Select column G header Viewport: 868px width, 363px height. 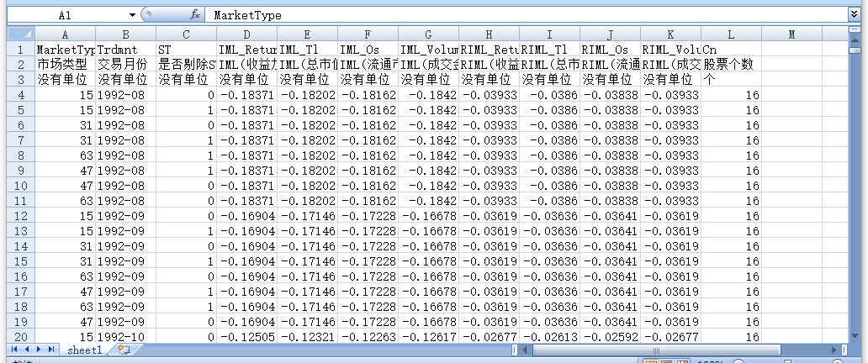tap(428, 34)
